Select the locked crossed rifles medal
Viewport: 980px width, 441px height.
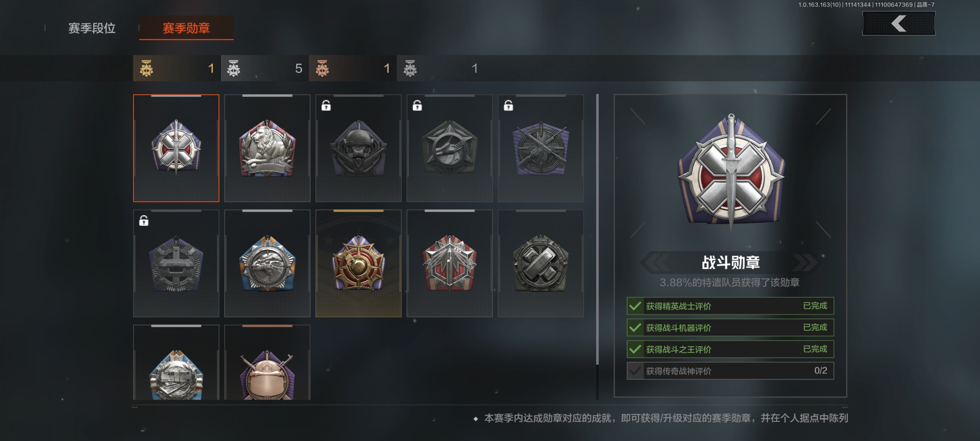(541, 148)
